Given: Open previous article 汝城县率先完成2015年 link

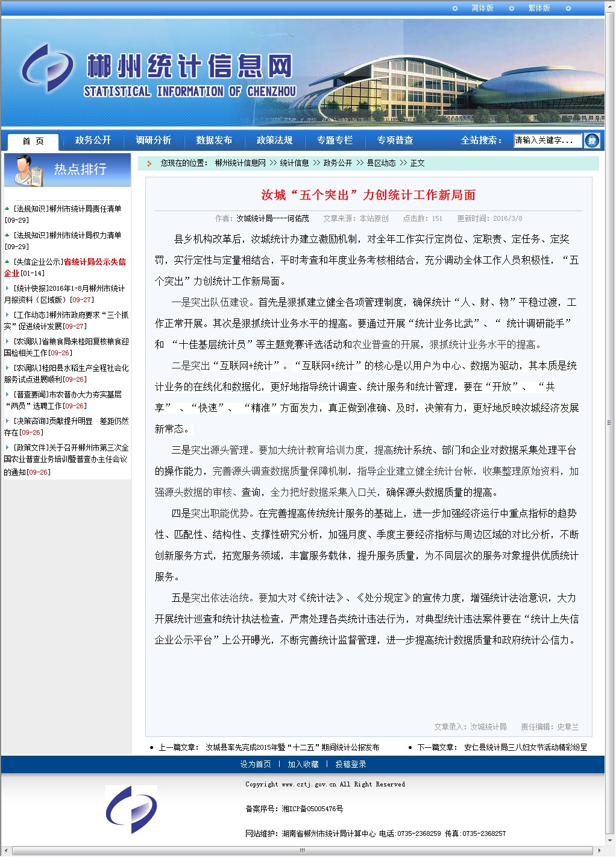Looking at the screenshot, I should tap(292, 747).
